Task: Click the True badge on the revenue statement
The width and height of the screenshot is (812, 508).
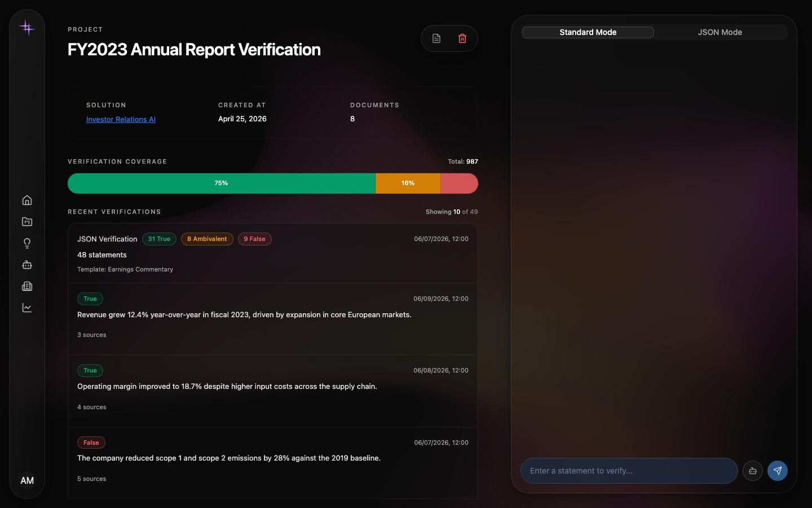Action: pos(90,299)
